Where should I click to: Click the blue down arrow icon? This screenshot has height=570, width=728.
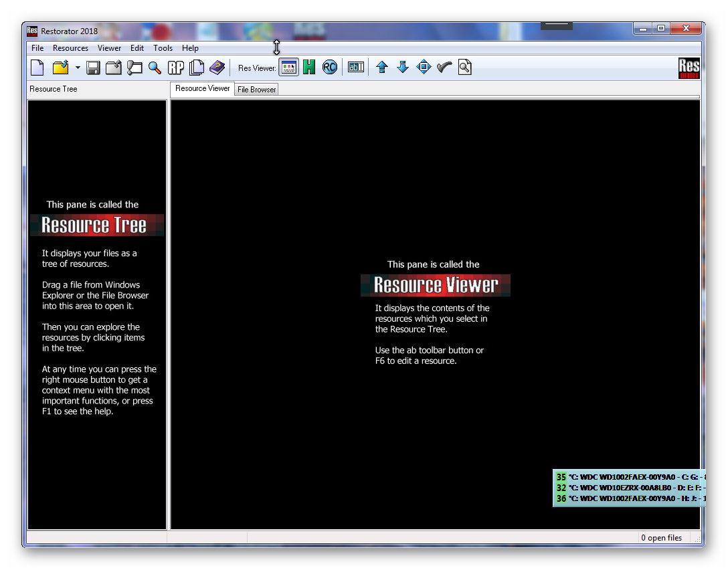pyautogui.click(x=403, y=68)
